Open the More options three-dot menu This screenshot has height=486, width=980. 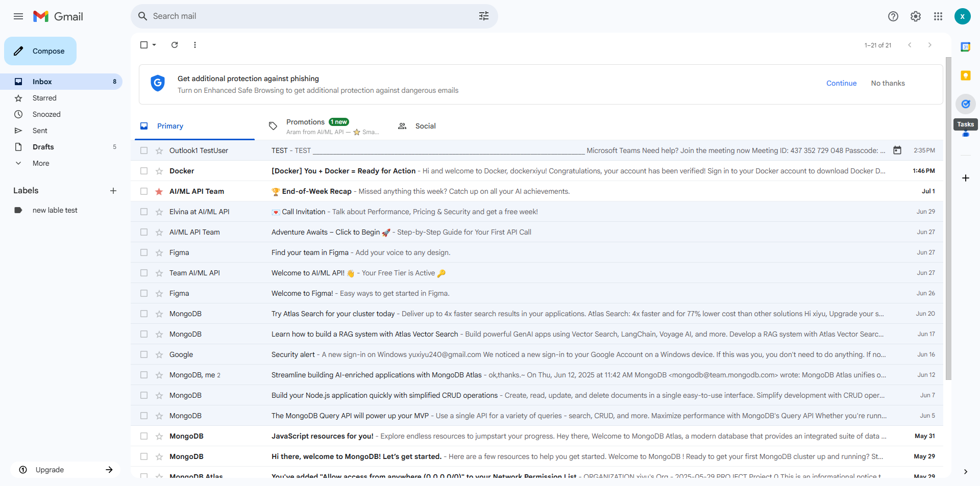click(195, 45)
